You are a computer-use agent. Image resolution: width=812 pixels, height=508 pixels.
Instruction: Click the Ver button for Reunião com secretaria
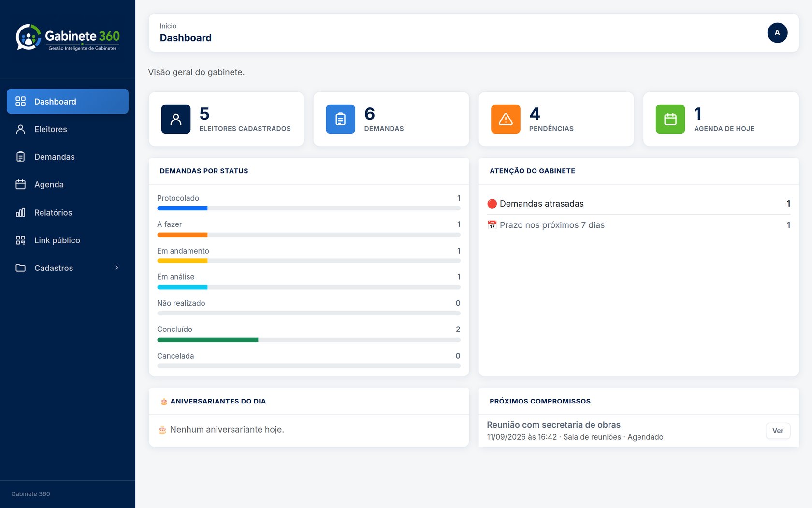(778, 431)
